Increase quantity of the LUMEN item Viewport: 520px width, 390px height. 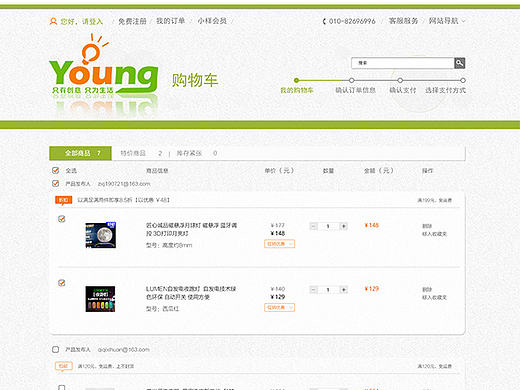coord(344,290)
